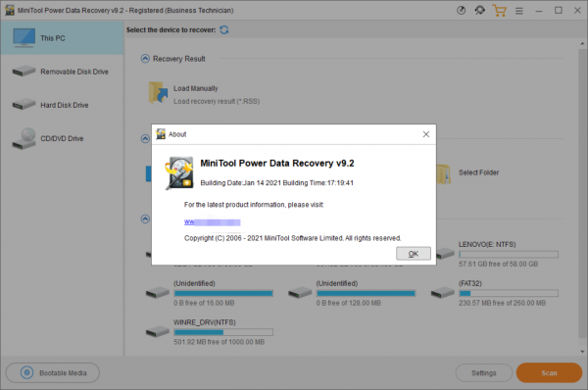The width and height of the screenshot is (588, 390).
Task: Click "230.57 MB free of 260.00 MB" text
Action: coord(502,303)
